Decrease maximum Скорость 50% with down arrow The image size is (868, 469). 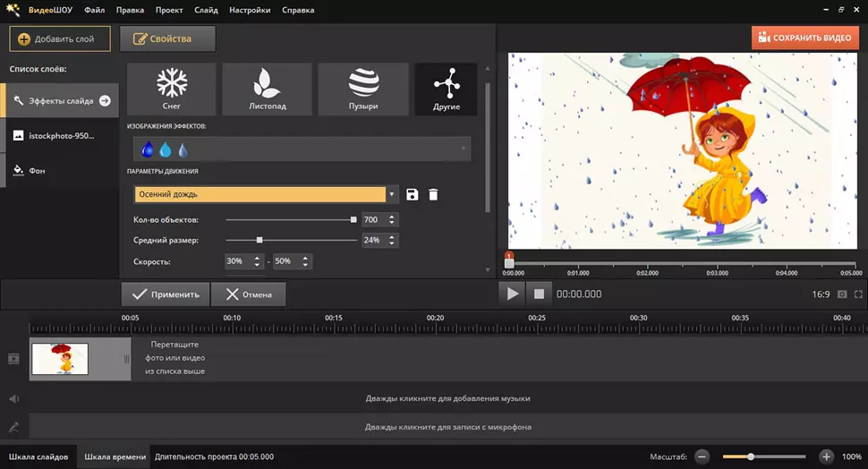point(305,265)
